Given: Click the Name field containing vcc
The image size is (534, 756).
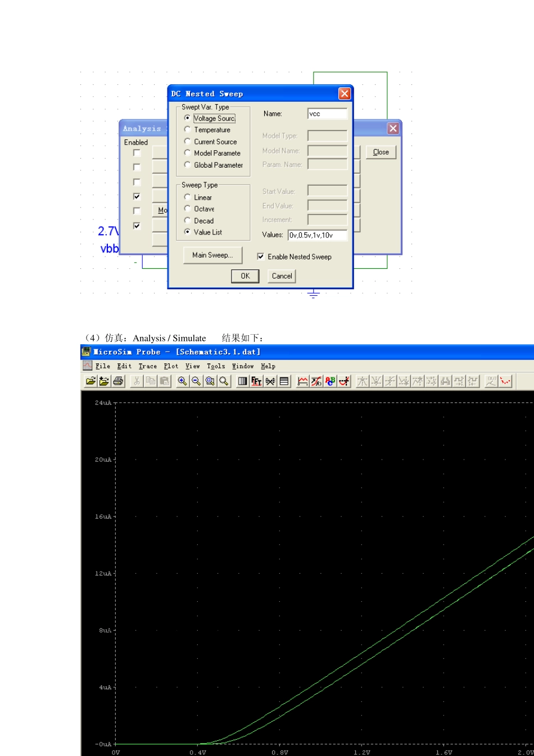Looking at the screenshot, I should tap(328, 114).
